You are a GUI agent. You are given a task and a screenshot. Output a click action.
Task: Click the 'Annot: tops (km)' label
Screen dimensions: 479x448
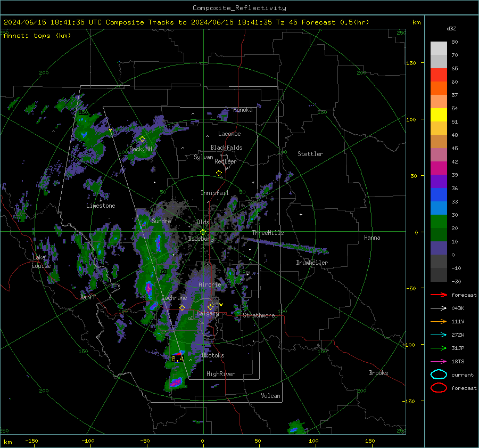click(x=37, y=36)
